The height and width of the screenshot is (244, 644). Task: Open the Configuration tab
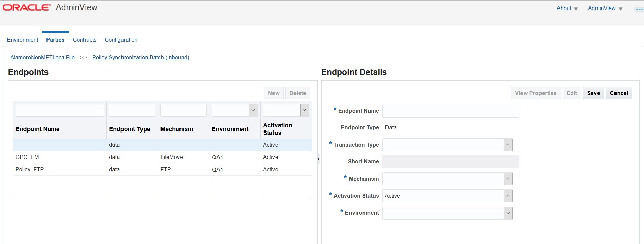coord(121,40)
